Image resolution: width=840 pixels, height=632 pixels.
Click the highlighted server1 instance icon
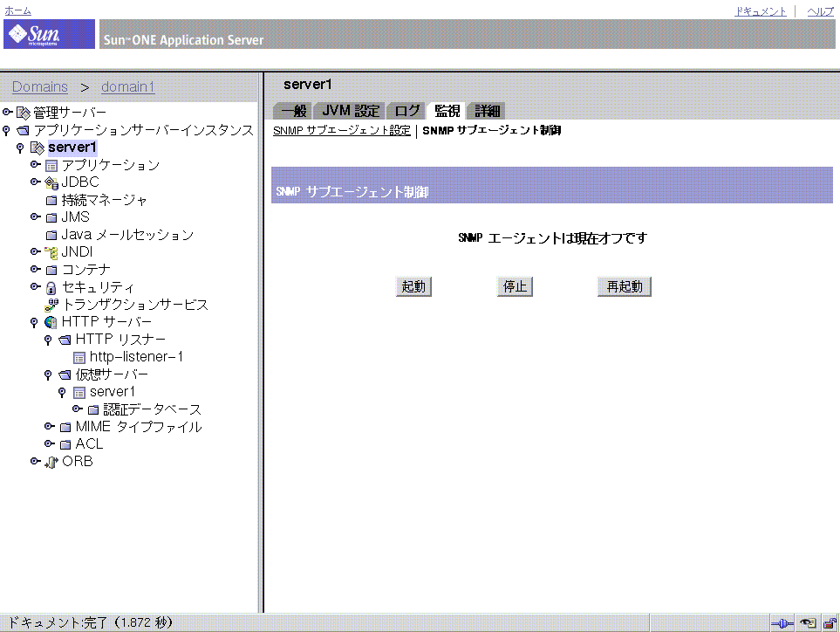pos(37,148)
